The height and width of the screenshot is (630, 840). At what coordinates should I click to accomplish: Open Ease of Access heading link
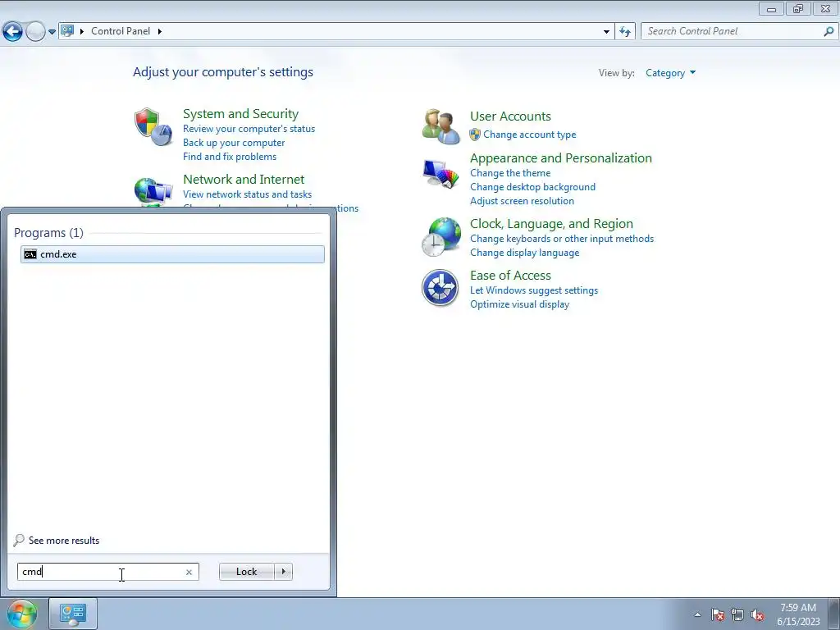(x=510, y=276)
